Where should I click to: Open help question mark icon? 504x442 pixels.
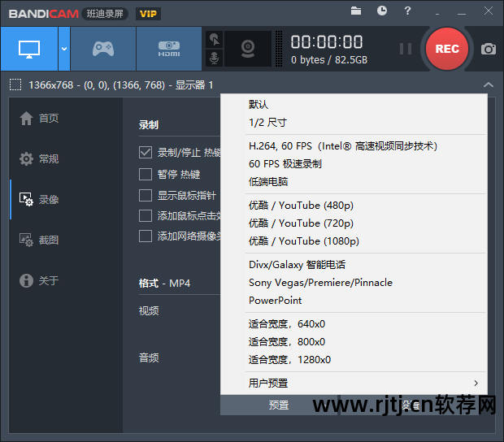(407, 11)
